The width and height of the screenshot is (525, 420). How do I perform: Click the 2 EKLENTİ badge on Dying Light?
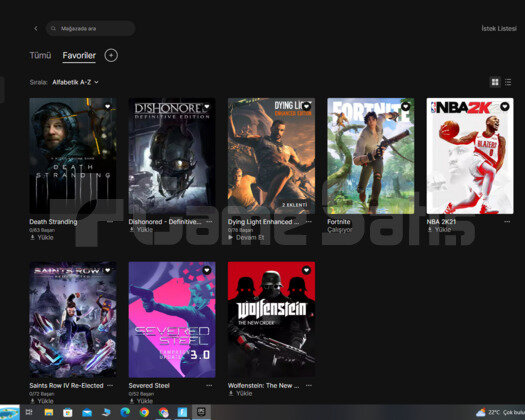[294, 205]
